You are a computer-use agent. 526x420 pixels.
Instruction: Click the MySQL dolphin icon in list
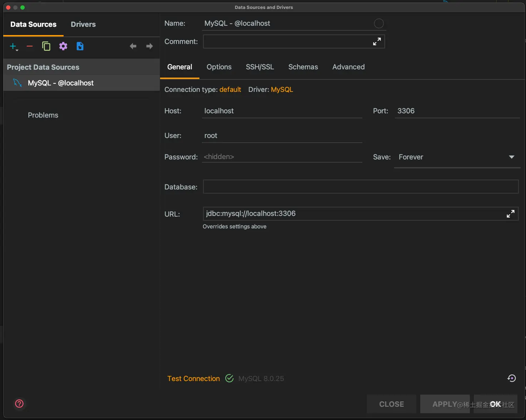pyautogui.click(x=18, y=83)
